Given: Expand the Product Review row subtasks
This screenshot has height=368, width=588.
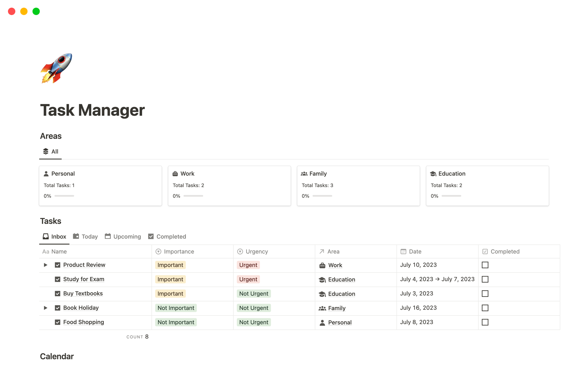Looking at the screenshot, I should [45, 265].
